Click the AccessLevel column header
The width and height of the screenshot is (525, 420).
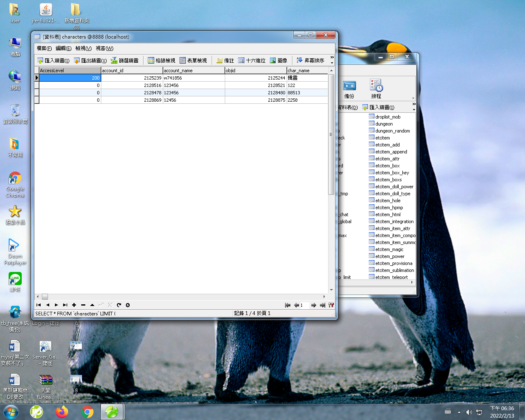point(70,71)
